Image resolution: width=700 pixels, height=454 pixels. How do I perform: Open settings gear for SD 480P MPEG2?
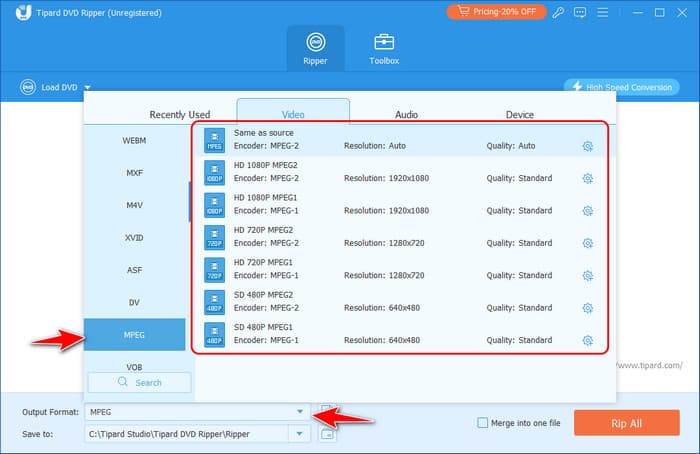[588, 308]
